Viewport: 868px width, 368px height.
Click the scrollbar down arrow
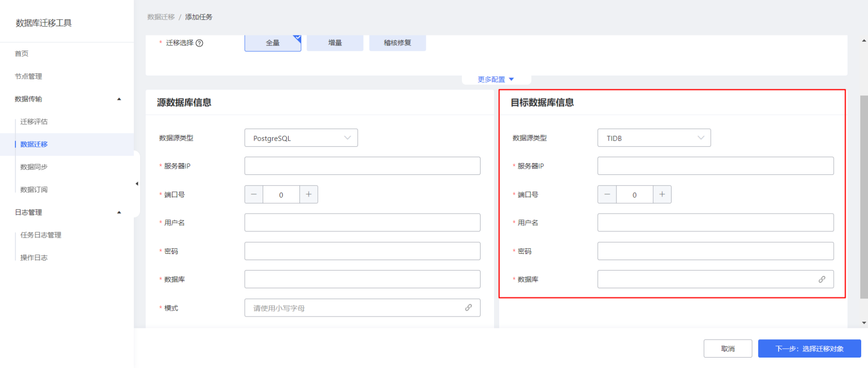[864, 323]
